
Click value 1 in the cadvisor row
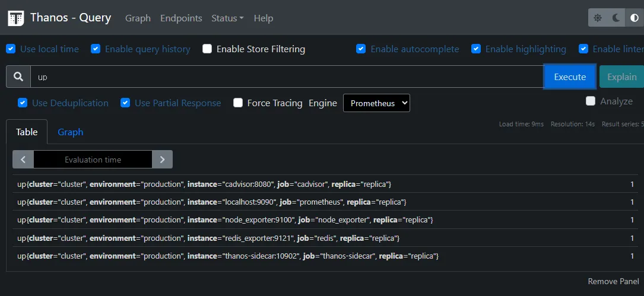pyautogui.click(x=632, y=184)
